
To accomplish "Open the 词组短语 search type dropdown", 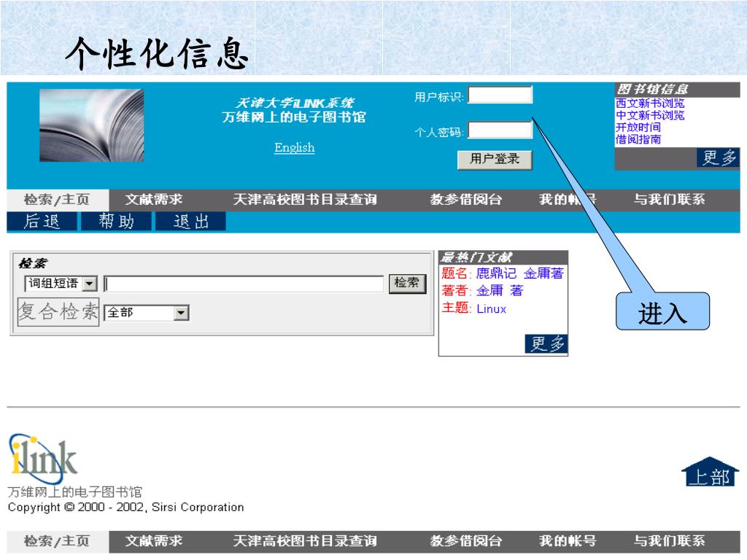I will (x=61, y=284).
